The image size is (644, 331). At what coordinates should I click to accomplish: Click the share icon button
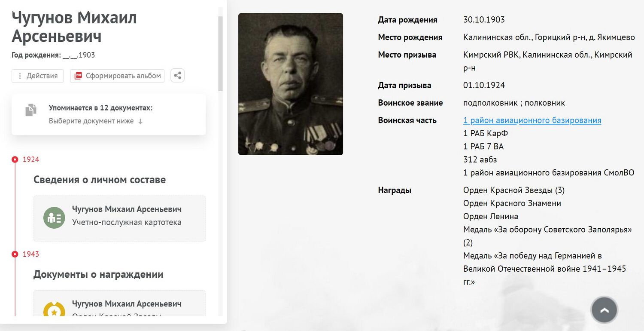point(177,76)
